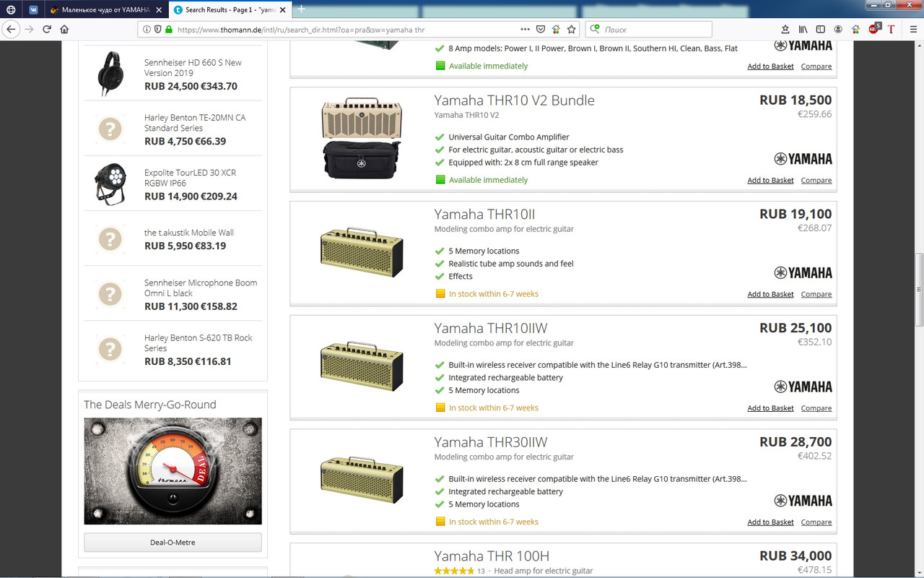Reload the page with the refresh icon
This screenshot has height=578, width=924.
coord(47,30)
